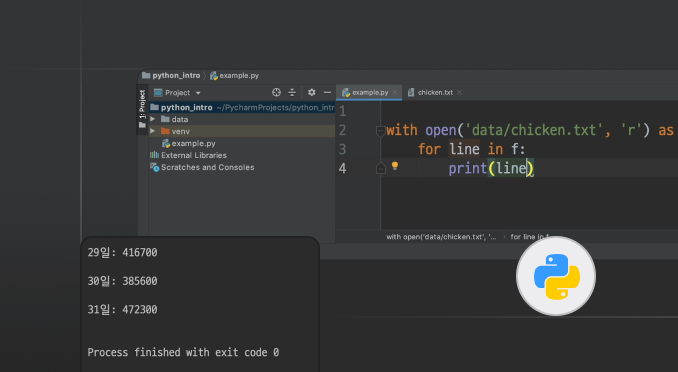Click the yellow intention lightbulb icon

pyautogui.click(x=395, y=166)
